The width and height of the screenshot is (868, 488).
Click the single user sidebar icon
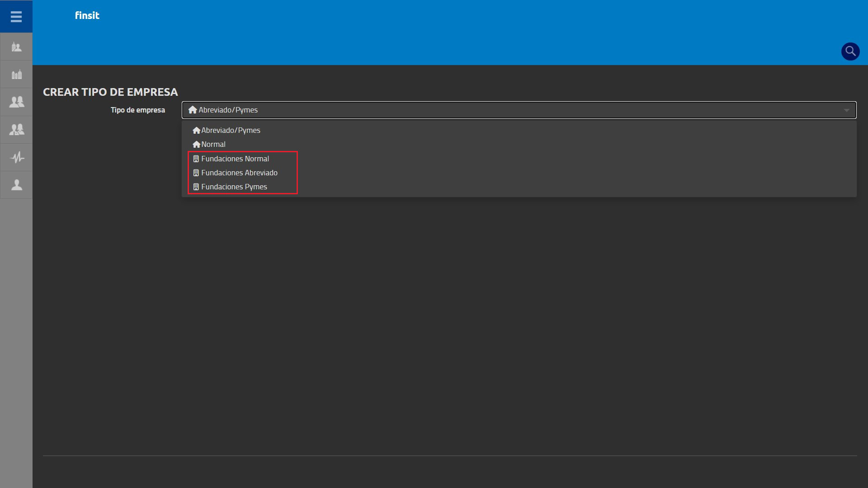tap(16, 185)
